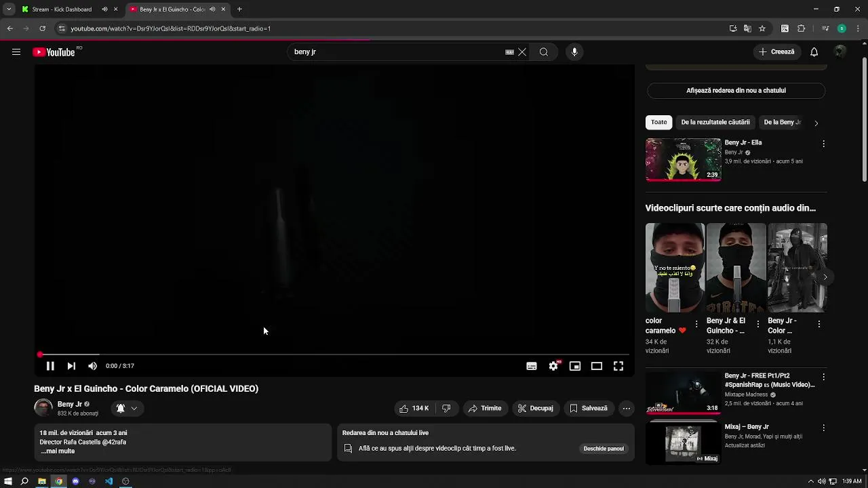Clear the search box with X
This screenshot has width=868, height=488.
click(522, 52)
